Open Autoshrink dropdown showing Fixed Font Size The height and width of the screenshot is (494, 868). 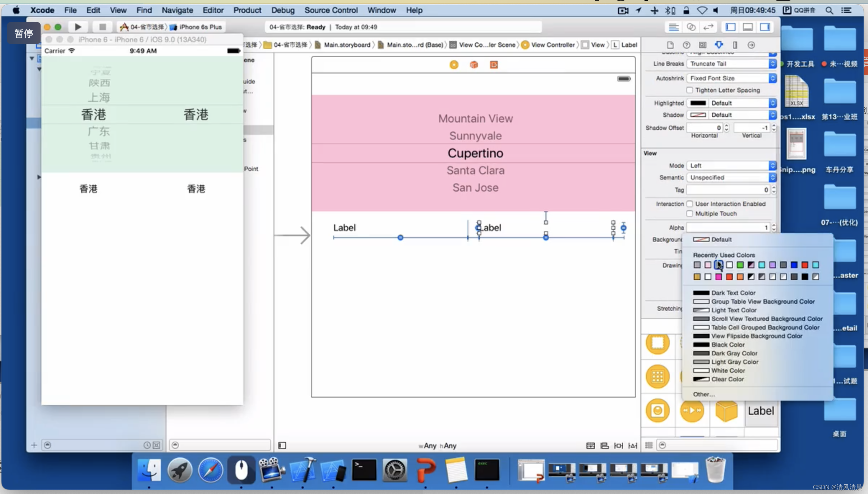(731, 78)
